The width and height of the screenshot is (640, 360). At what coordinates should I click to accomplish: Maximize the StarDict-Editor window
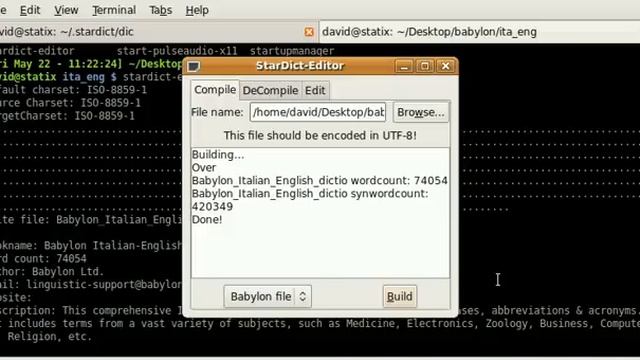point(424,66)
